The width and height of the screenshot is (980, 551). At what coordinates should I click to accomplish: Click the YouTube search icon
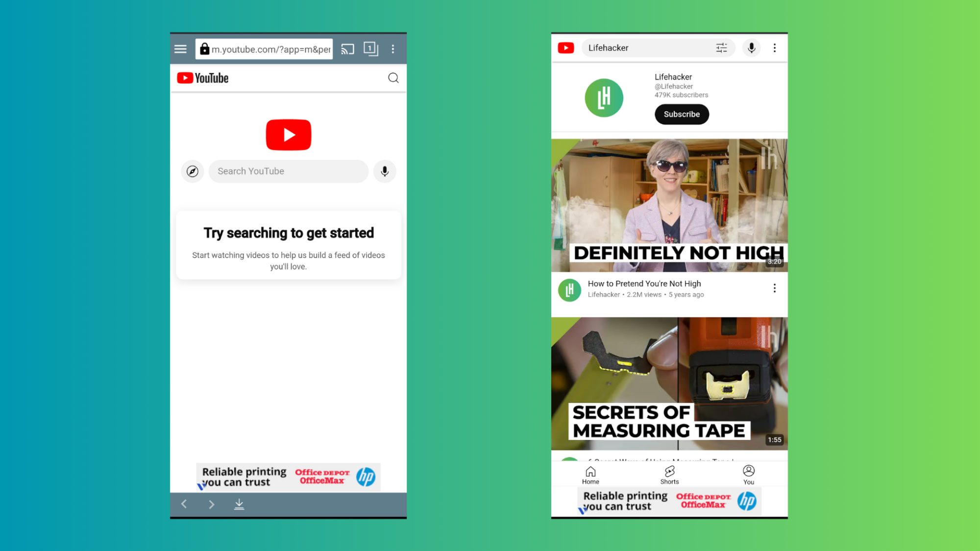[x=393, y=78]
